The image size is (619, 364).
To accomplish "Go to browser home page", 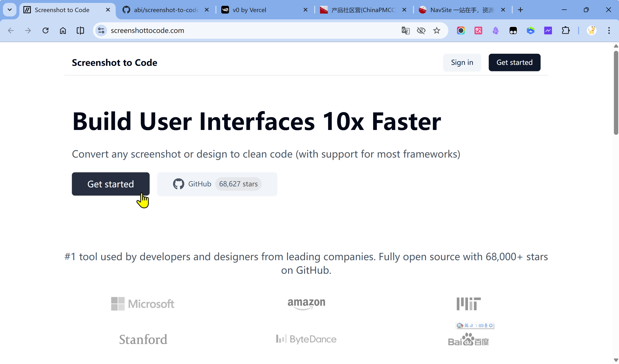I will [63, 30].
